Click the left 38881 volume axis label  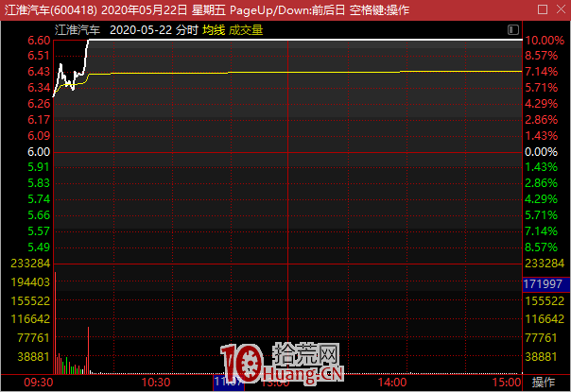33,357
